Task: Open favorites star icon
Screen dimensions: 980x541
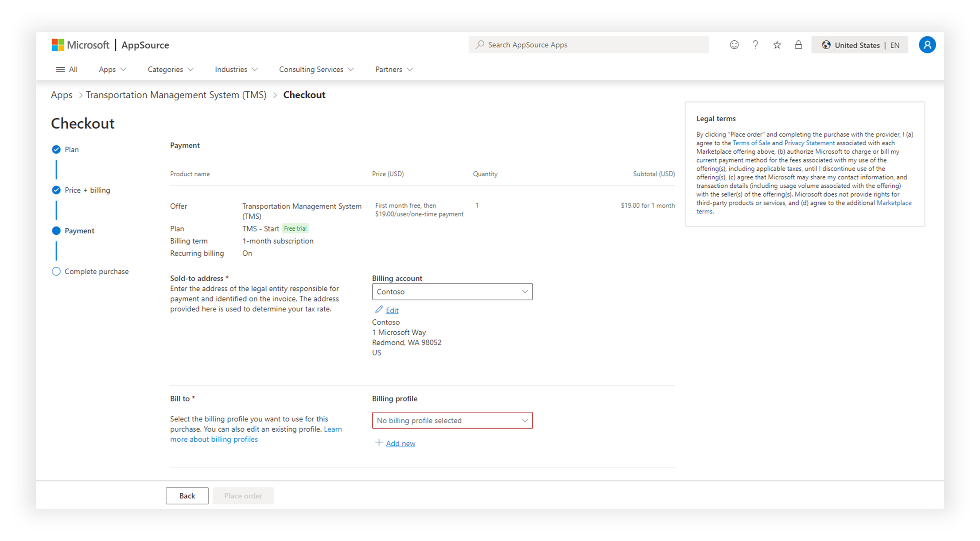Action: [x=777, y=45]
